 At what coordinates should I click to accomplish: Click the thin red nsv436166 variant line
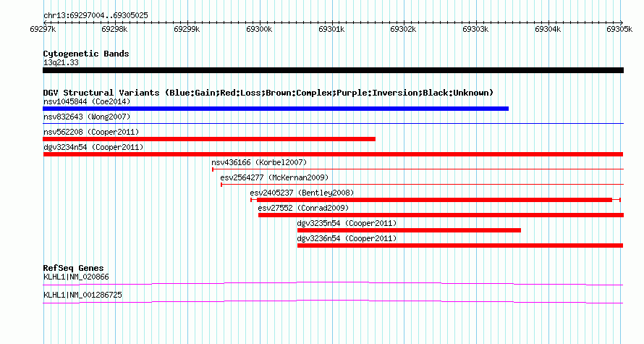418,169
